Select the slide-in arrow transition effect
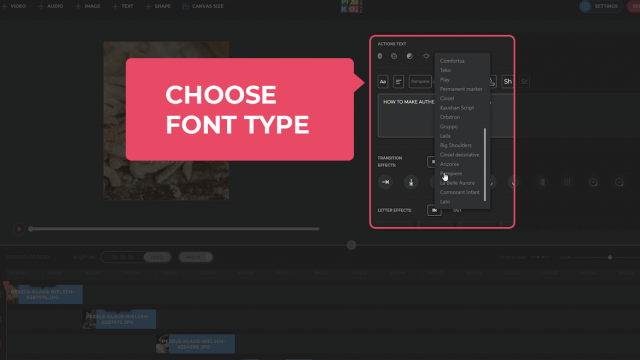The image size is (640, 360). point(385,182)
